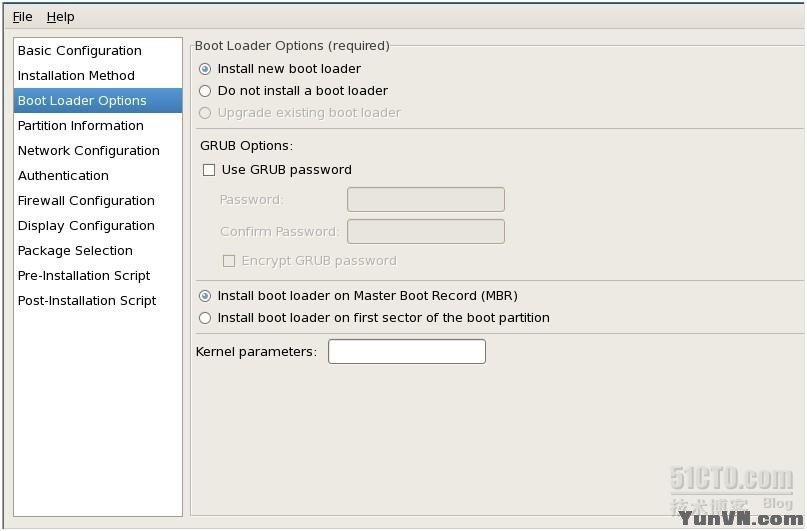
Task: Select Install new boot loader option
Action: tap(206, 69)
